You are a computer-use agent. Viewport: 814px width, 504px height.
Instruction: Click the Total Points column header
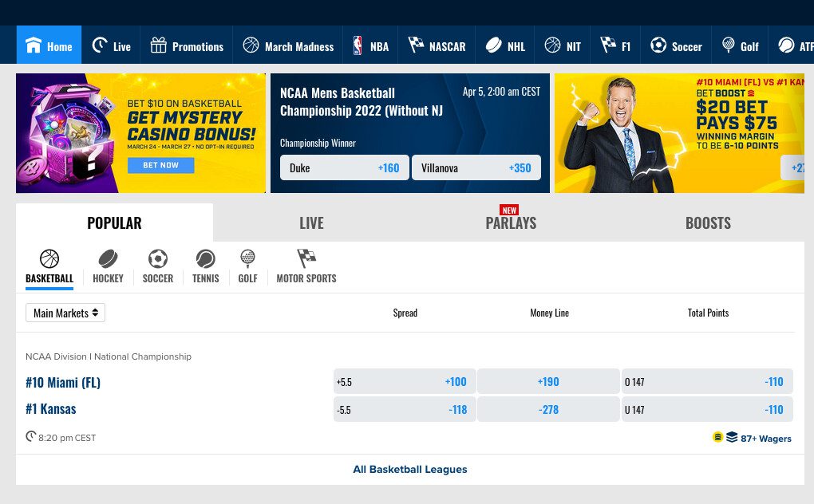[708, 313]
